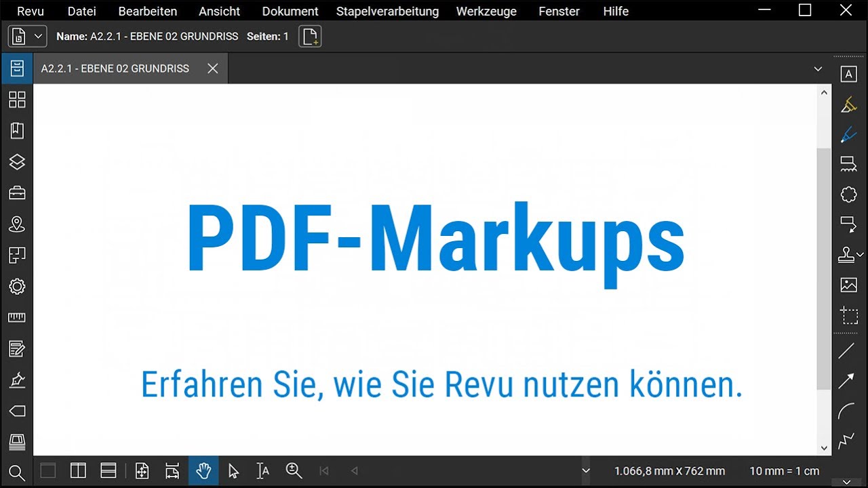Viewport: 868px width, 488px height.
Task: Select the A2.2.1 - EBENE 02 GRUNDRISS tab
Action: 115,68
